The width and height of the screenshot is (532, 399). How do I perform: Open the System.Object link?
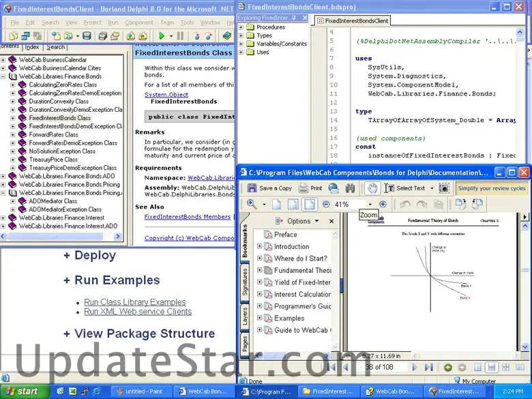tap(166, 95)
